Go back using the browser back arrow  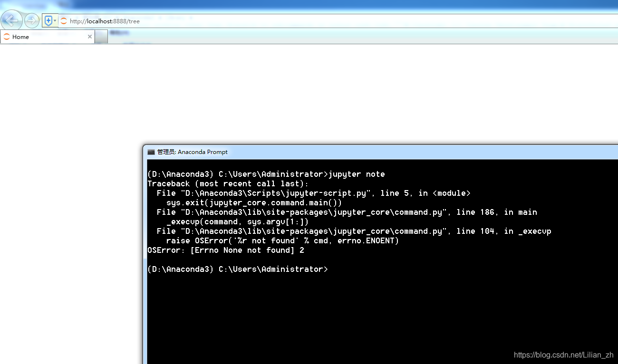(x=11, y=20)
